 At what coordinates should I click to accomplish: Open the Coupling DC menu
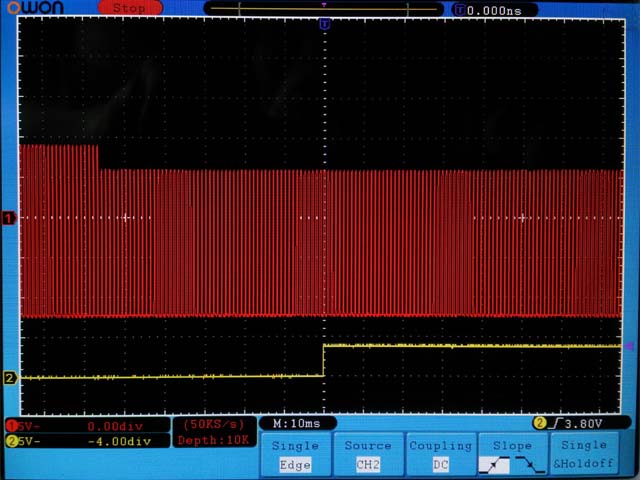(441, 455)
